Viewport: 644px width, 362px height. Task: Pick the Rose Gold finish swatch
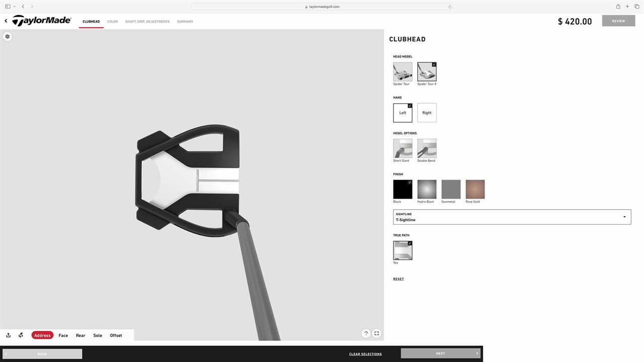[475, 190]
